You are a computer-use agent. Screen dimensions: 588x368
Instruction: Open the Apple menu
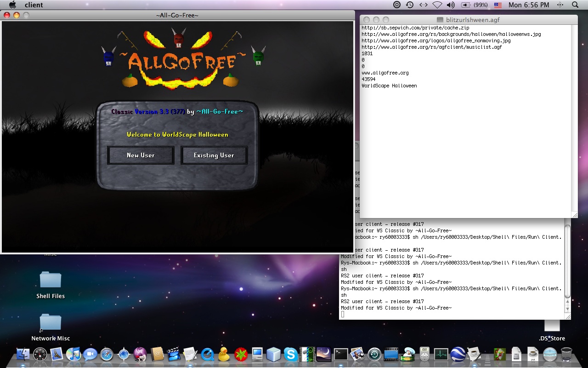[12, 5]
